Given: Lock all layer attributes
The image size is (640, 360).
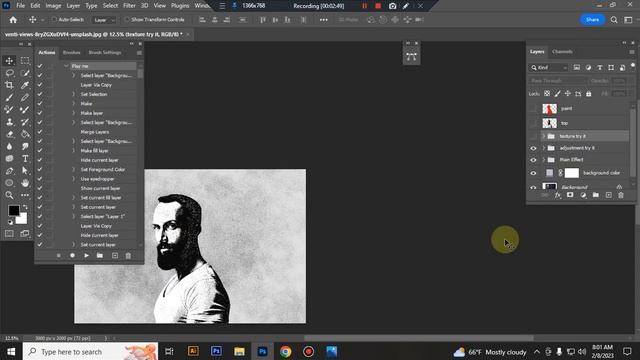Looking at the screenshot, I should pos(589,94).
